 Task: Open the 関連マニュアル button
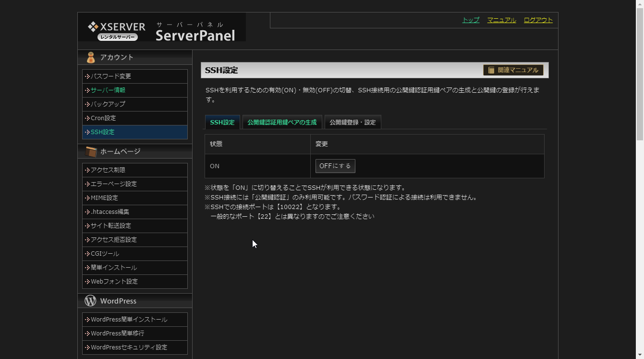(513, 70)
